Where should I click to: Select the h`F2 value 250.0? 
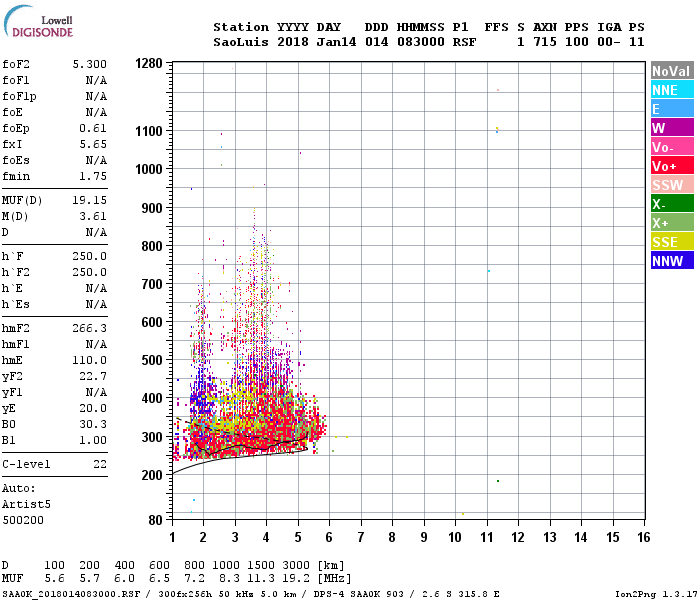90,272
